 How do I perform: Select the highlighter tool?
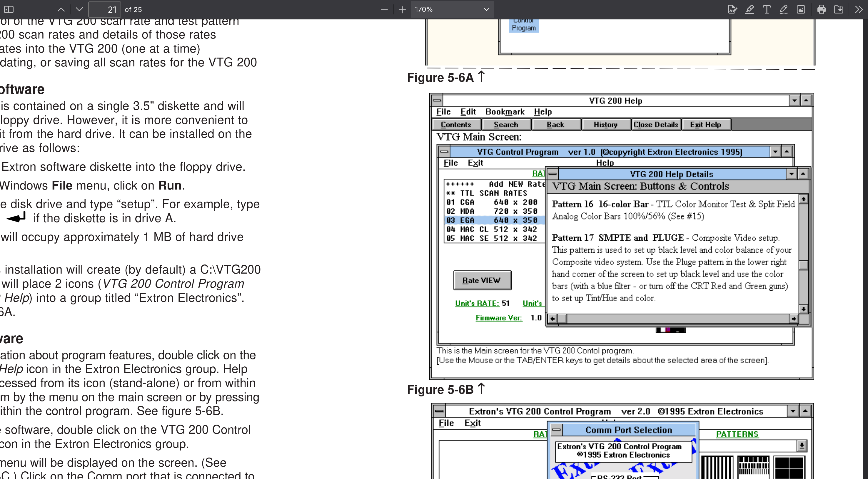click(x=750, y=9)
